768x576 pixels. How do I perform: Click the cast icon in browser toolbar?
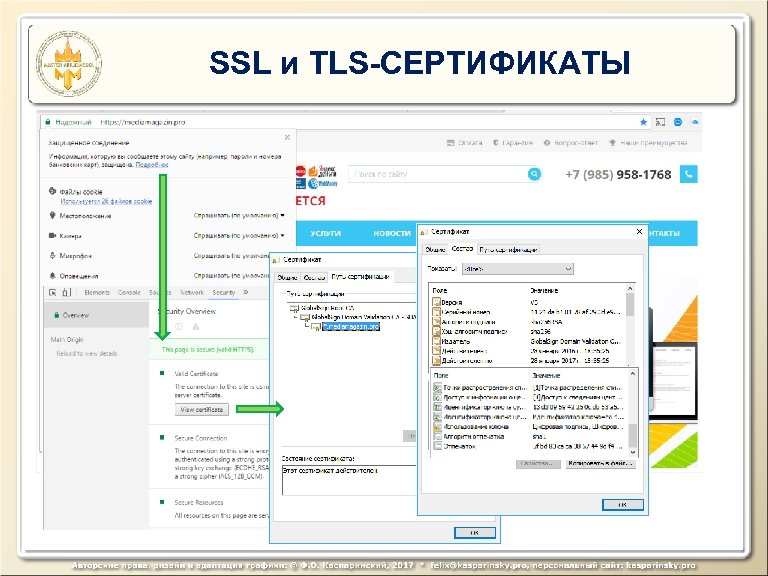pos(660,122)
